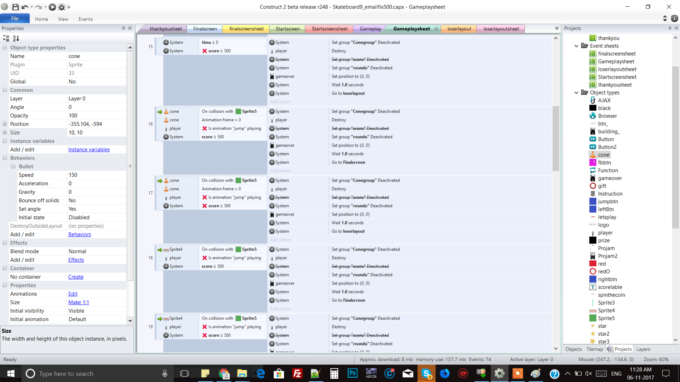680x382 pixels.
Task: Collapse the Event sheets folder
Action: [576, 46]
